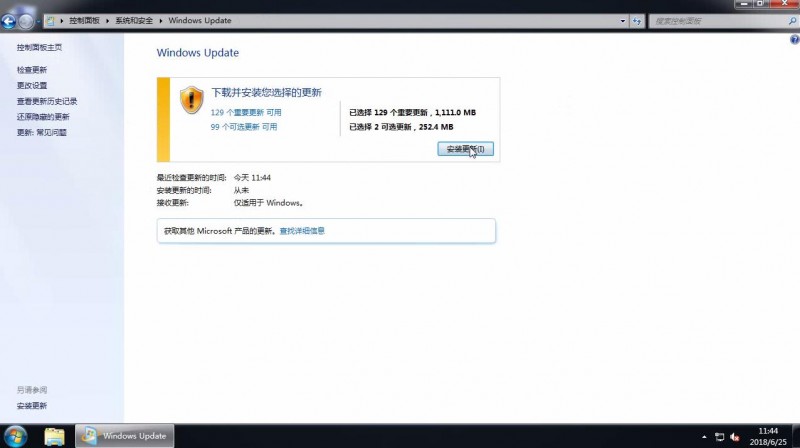Click 检查更新 in sidebar
The width and height of the screenshot is (800, 448).
[x=32, y=70]
